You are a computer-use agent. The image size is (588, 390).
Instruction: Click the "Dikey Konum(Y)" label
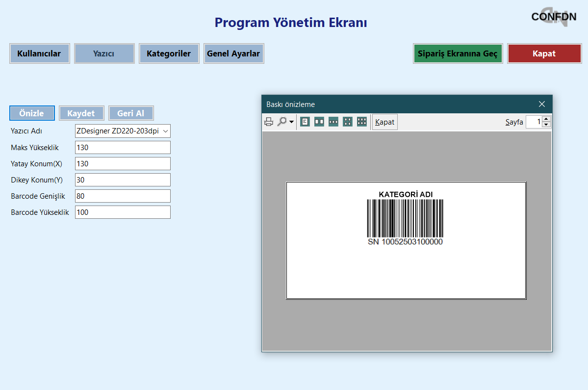click(37, 180)
